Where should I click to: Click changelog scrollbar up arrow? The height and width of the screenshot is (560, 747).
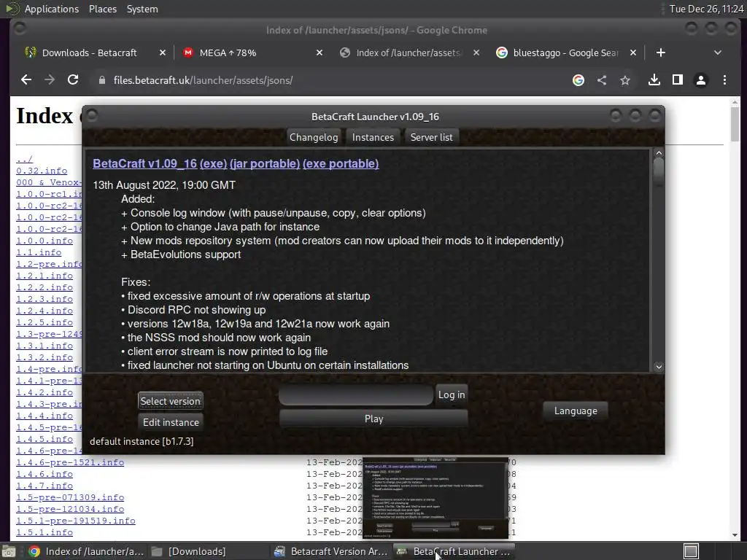(x=659, y=153)
